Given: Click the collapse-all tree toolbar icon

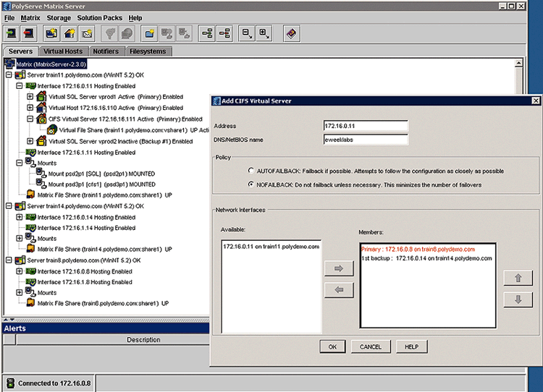Looking at the screenshot, I should [247, 33].
